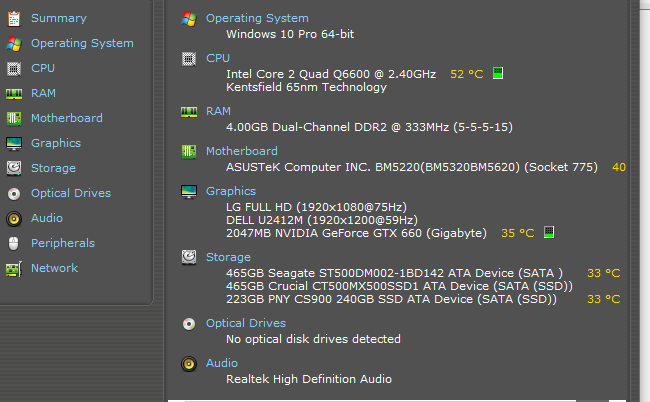650x402 pixels.
Task: Select Optical Drives in the sidebar
Action: pyautogui.click(x=71, y=193)
